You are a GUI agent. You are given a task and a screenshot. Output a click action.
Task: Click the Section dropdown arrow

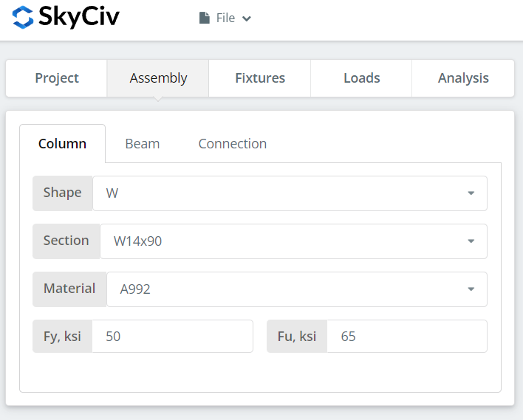point(471,241)
